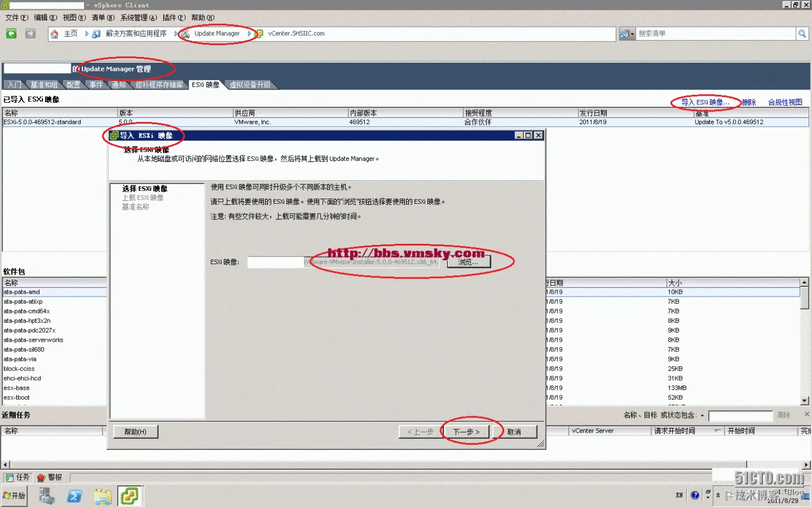Open Server Manager taskbar icon
812x508 pixels.
47,496
